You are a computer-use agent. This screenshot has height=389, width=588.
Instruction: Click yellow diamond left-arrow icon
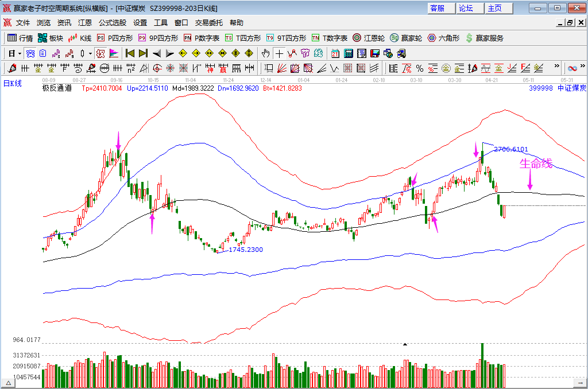pyautogui.click(x=183, y=53)
